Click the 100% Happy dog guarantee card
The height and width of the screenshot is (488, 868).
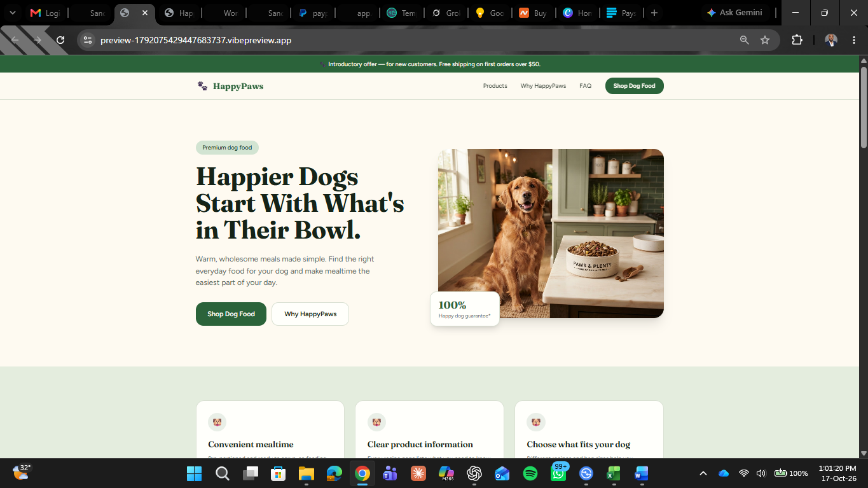[x=465, y=309]
